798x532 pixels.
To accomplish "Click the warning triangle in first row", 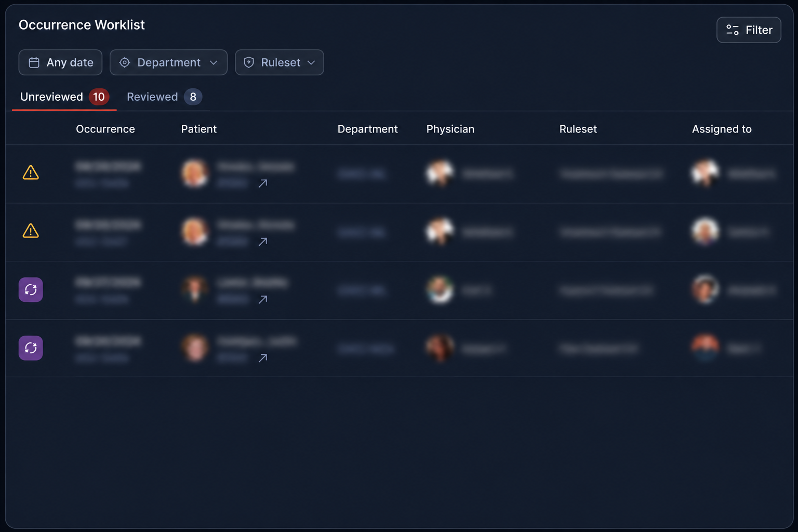I will [31, 172].
